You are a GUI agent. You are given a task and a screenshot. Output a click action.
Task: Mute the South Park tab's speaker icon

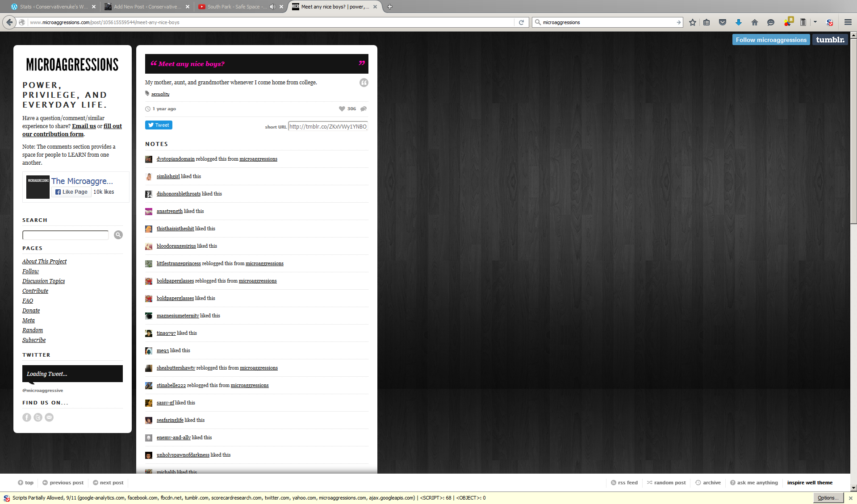(x=272, y=7)
